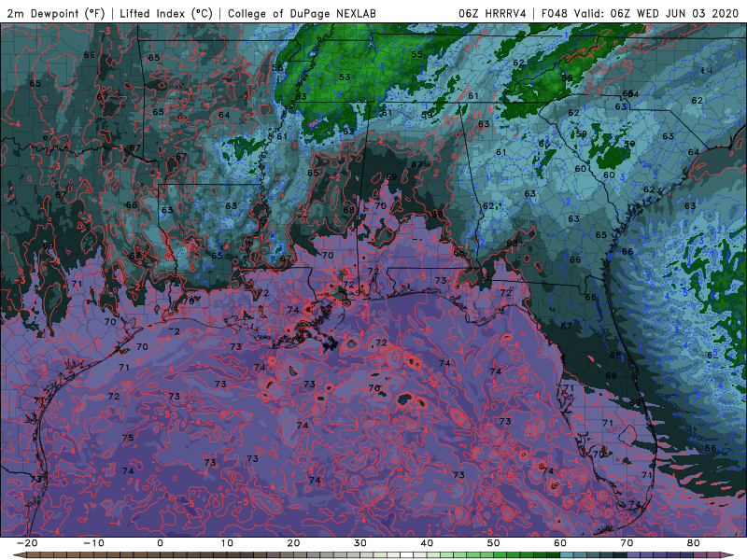Viewport: 747px width, 560px height.
Task: Click the 56 dewpoint value on the map
Action: 277,67
